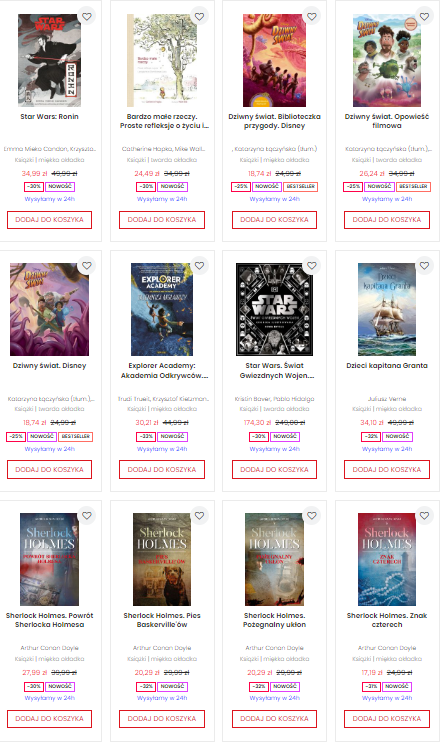Viewport: 440px width, 742px height.
Task: Add Star Wars: Ronin to wishlist heart
Action: [87, 17]
